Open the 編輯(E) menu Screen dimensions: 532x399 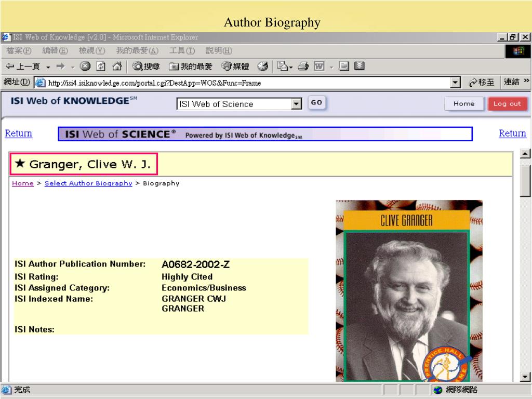click(x=55, y=50)
